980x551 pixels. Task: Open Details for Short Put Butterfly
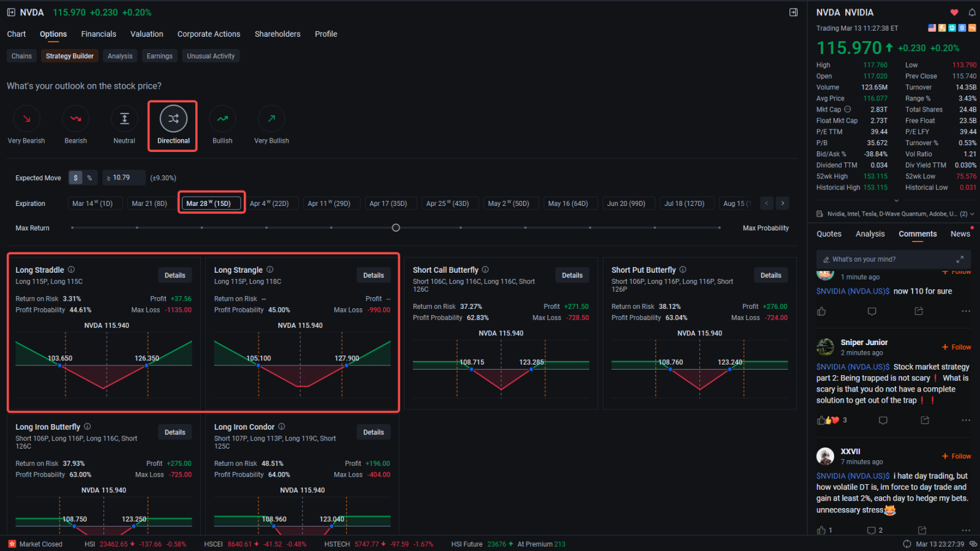coord(771,276)
